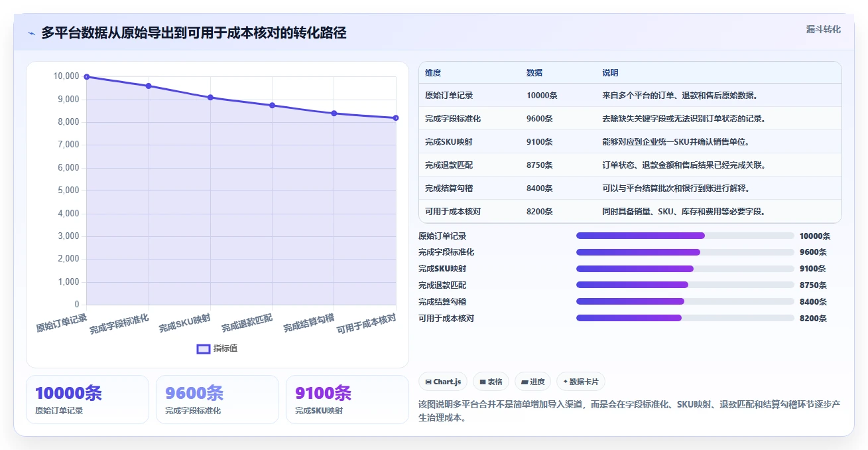The image size is (868, 450).
Task: Click the description 能够对应到企业统一SKU并确认销售单位
Action: [676, 142]
